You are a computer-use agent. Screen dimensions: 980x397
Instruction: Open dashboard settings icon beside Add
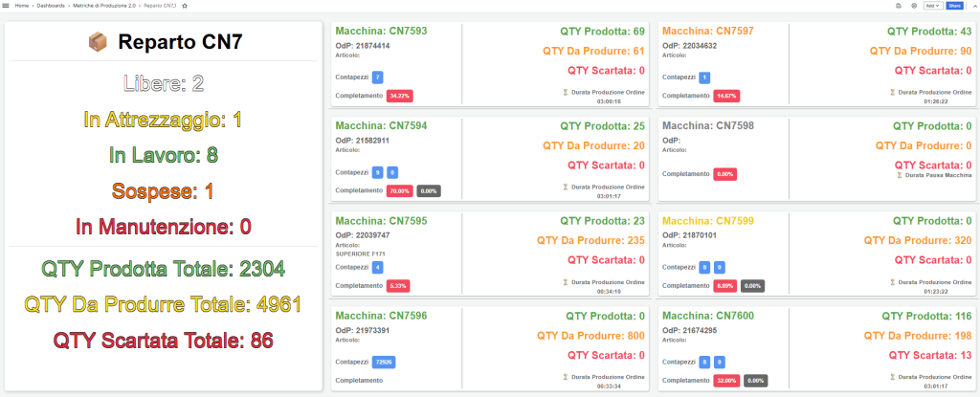point(913,6)
